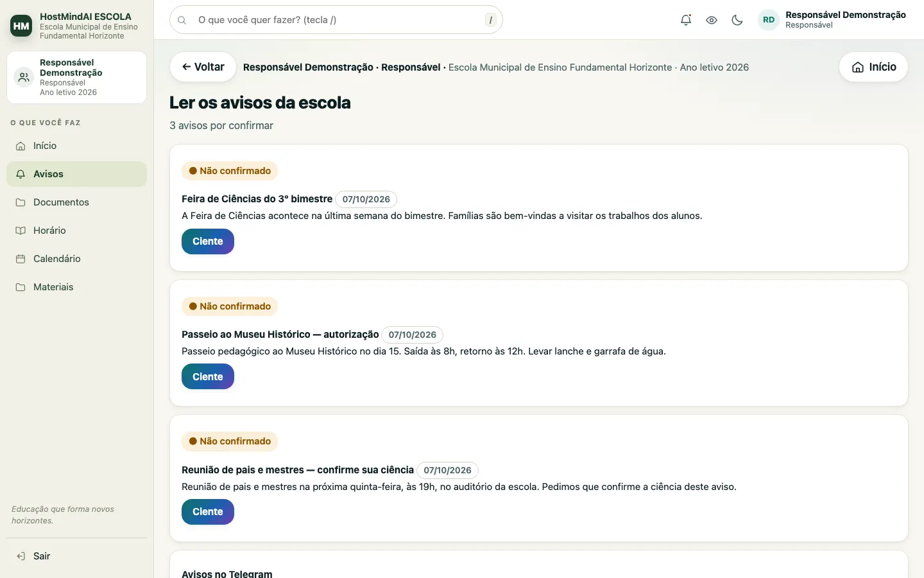Click the '3 avisos por confirmar' counter text
924x578 pixels.
point(221,125)
